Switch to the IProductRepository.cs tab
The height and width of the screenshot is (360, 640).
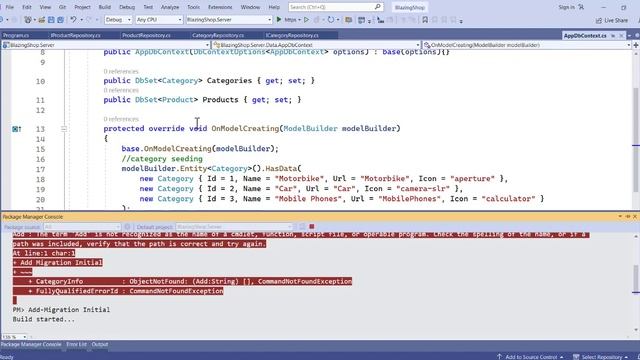(75, 36)
